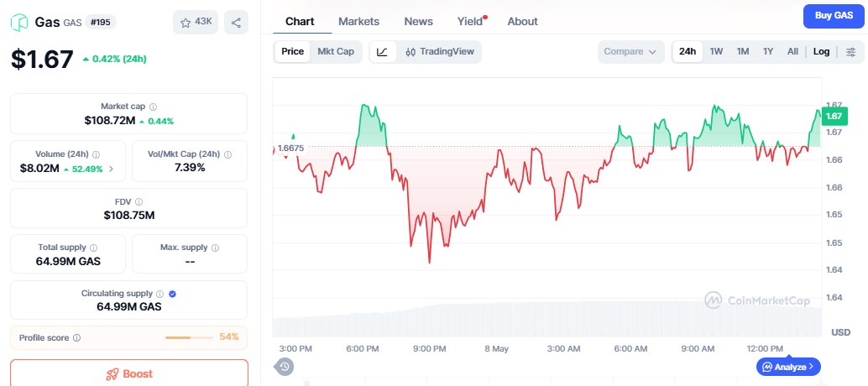Click the 0.42% (24h) price change
Image resolution: width=868 pixels, height=386 pixels.
point(115,60)
